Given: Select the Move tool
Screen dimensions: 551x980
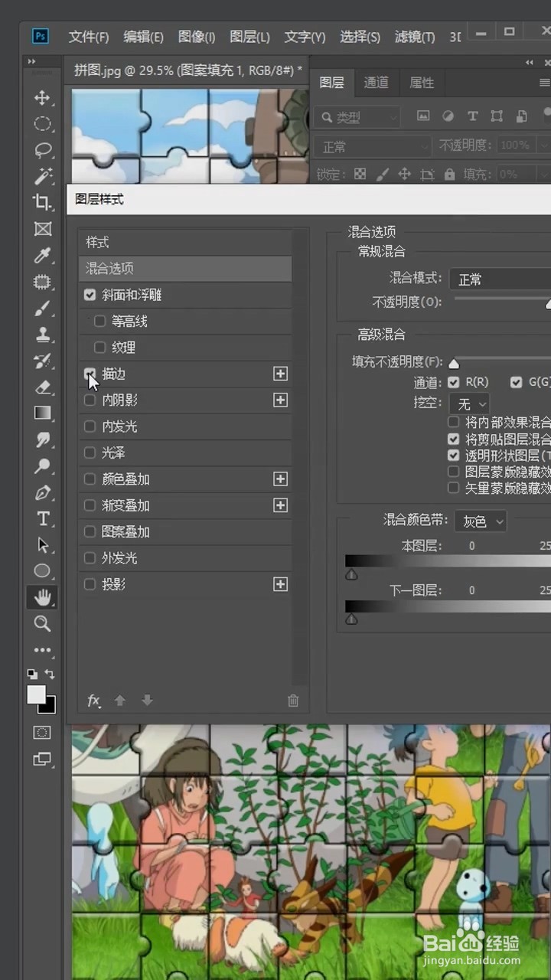Looking at the screenshot, I should click(42, 97).
